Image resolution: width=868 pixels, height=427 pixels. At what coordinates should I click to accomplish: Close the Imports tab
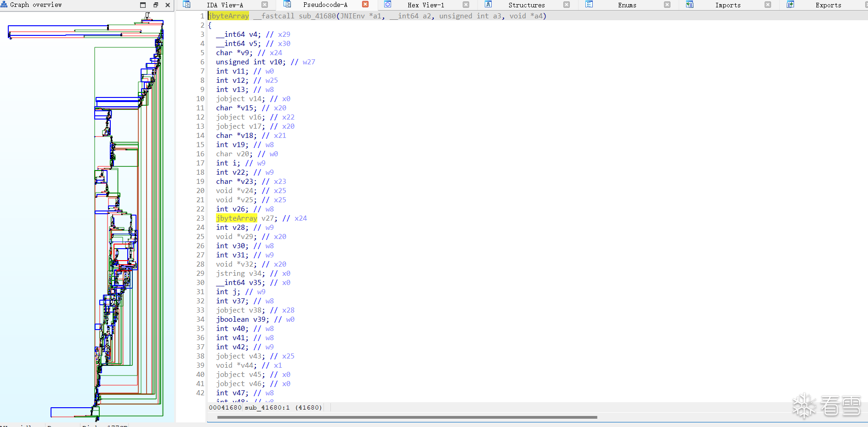coord(768,5)
